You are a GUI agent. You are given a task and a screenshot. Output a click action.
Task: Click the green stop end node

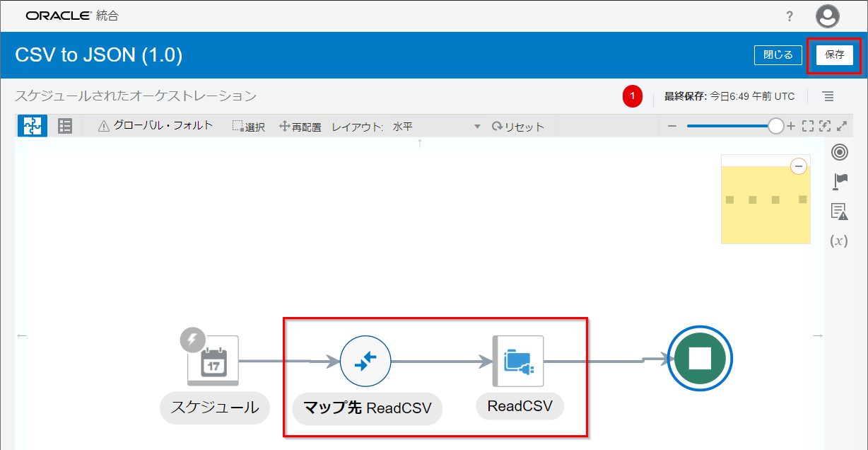click(699, 359)
